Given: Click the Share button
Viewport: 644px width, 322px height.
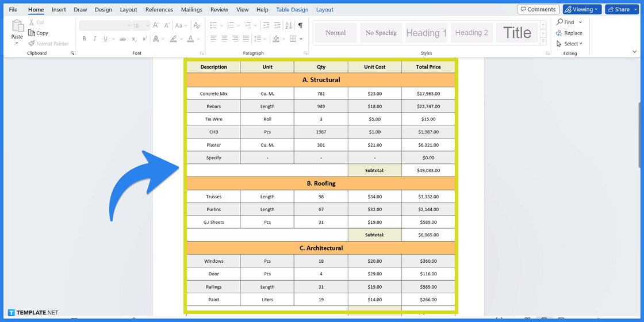Looking at the screenshot, I should 622,9.
